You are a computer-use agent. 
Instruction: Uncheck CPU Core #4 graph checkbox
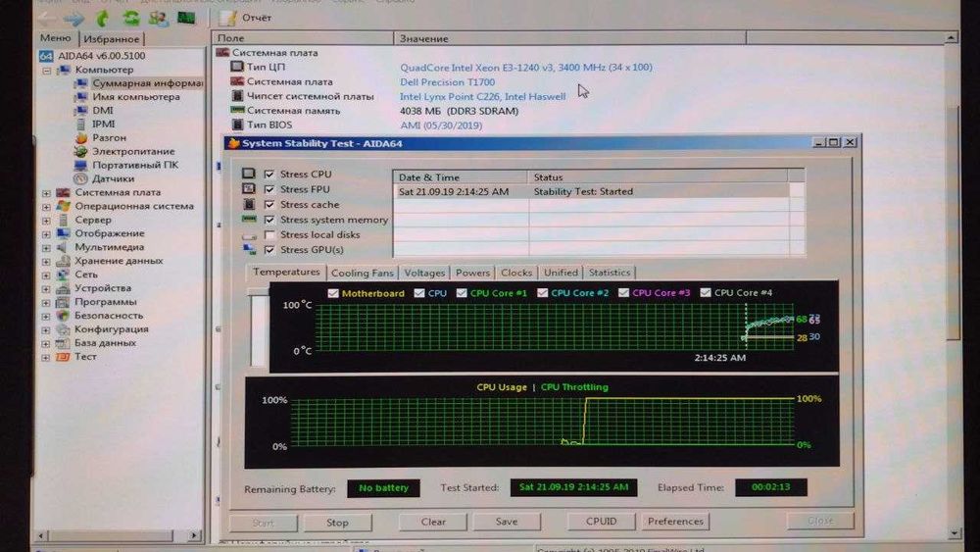(705, 292)
